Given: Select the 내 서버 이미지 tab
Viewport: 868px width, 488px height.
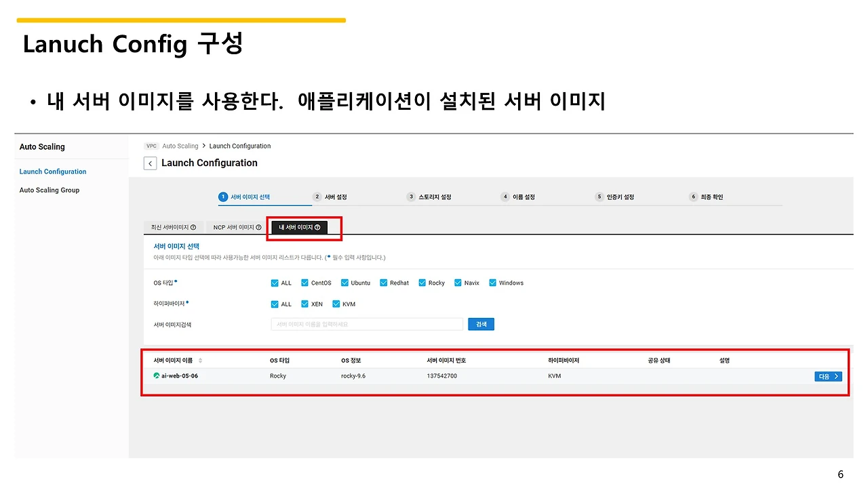Looking at the screenshot, I should point(299,228).
